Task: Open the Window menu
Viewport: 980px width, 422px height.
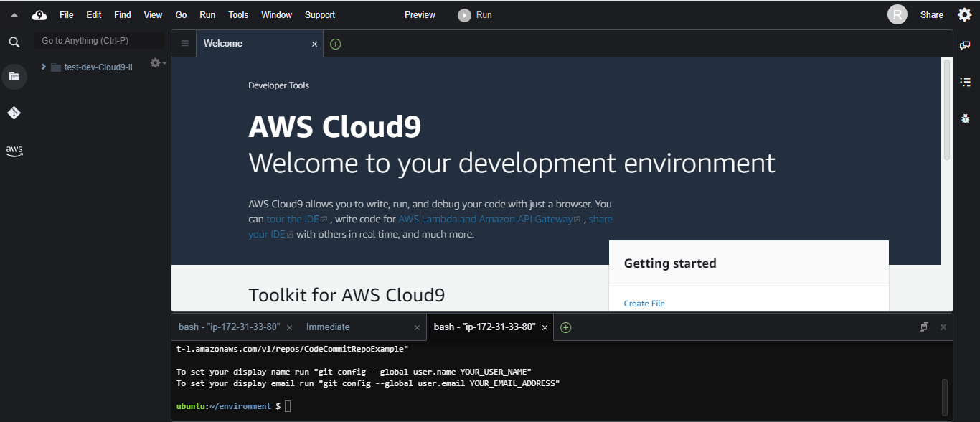Action: click(x=276, y=15)
